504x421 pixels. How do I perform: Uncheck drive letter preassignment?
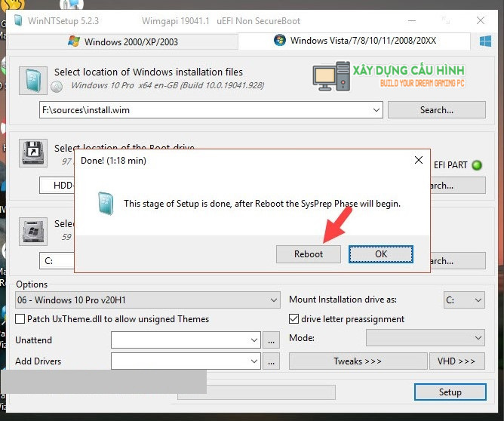point(294,319)
